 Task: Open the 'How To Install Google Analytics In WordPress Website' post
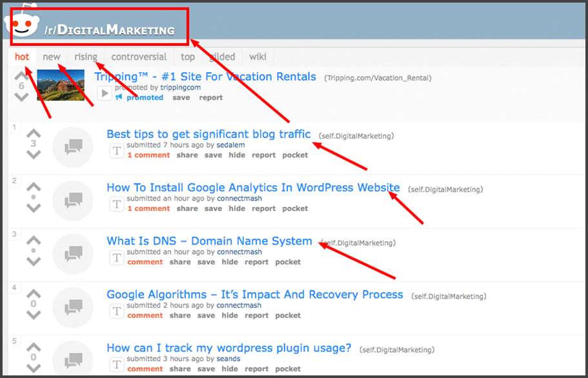click(252, 188)
